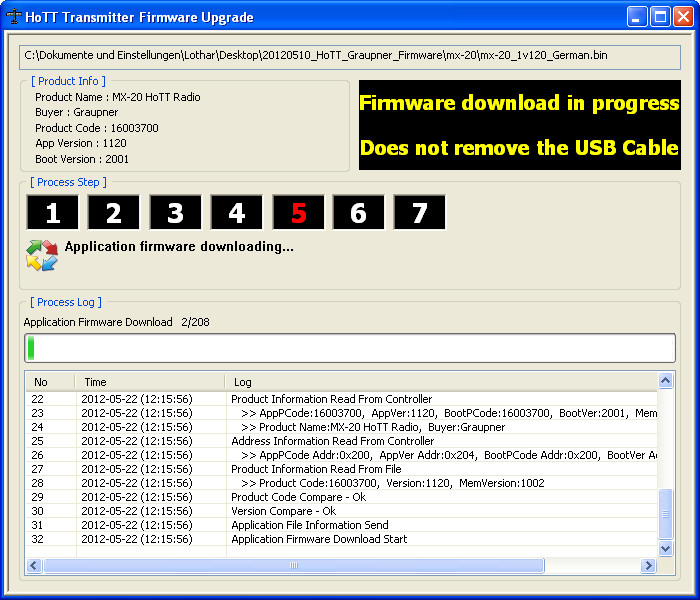Click process step 1 indicator
Viewport: 700px width, 600px height.
[x=52, y=213]
